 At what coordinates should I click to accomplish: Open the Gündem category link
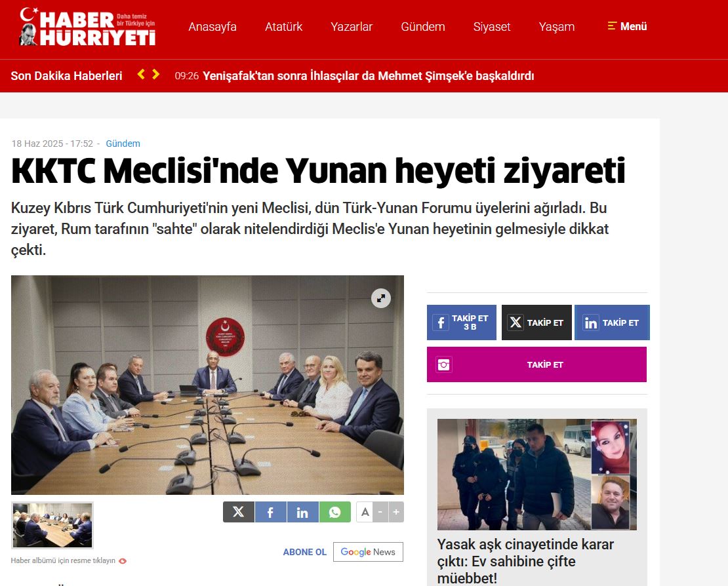123,144
